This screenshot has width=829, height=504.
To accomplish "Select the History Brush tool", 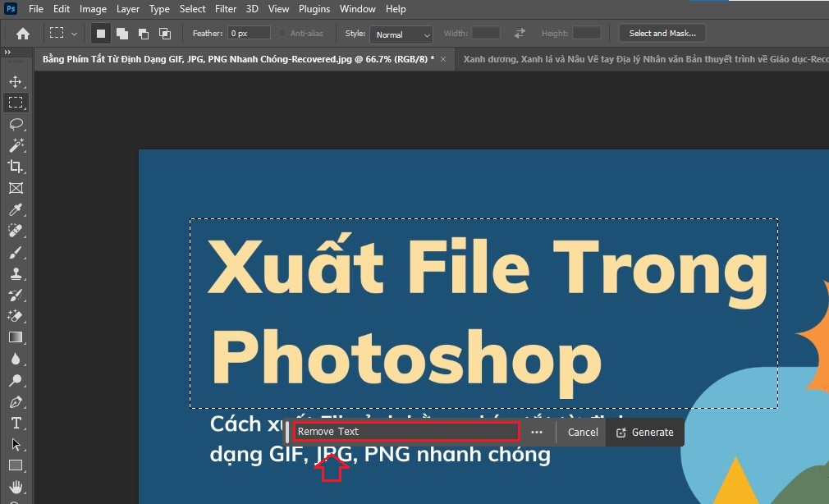I will [x=16, y=296].
